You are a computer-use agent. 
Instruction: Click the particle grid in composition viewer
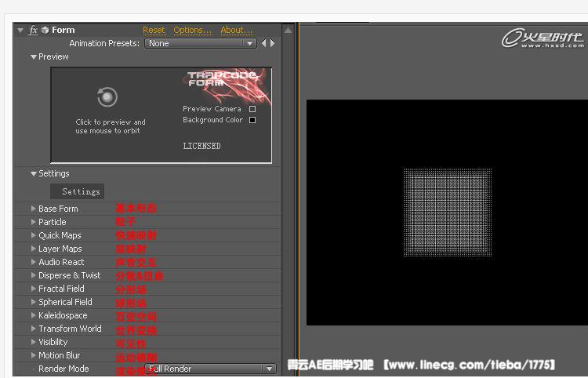447,213
